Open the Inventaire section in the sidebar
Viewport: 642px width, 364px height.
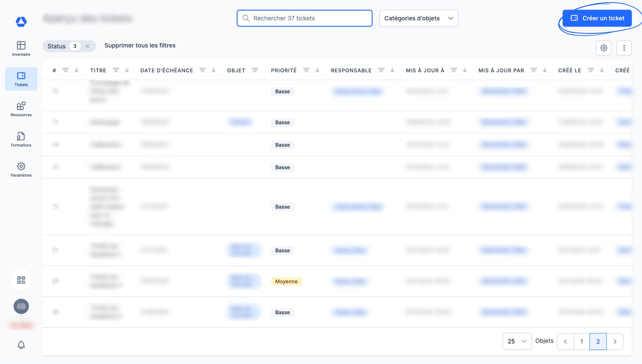tap(21, 49)
